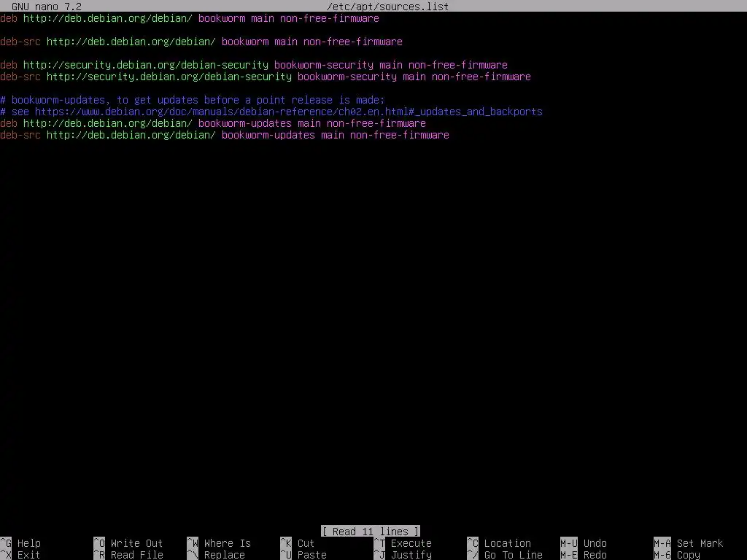The width and height of the screenshot is (747, 560).
Task: Click the ^T Execute shortcut
Action: point(403,543)
